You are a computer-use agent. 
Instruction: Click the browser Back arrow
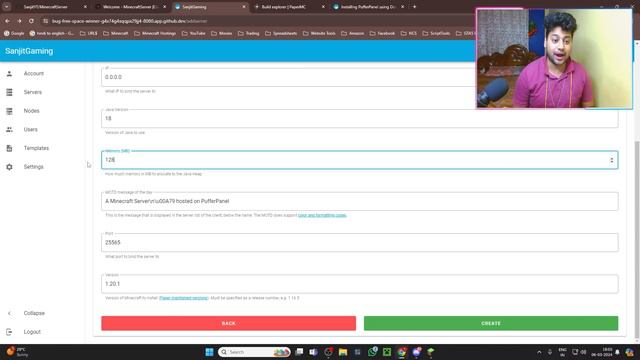pos(7,21)
